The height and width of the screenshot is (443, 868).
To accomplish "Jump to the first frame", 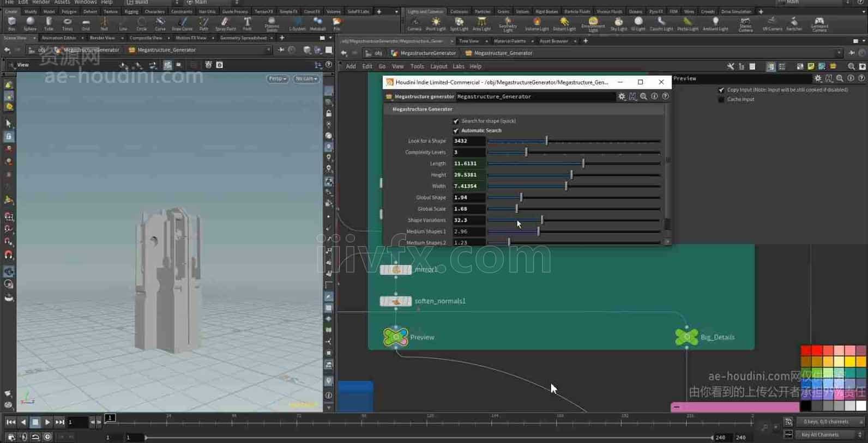I will (x=11, y=422).
